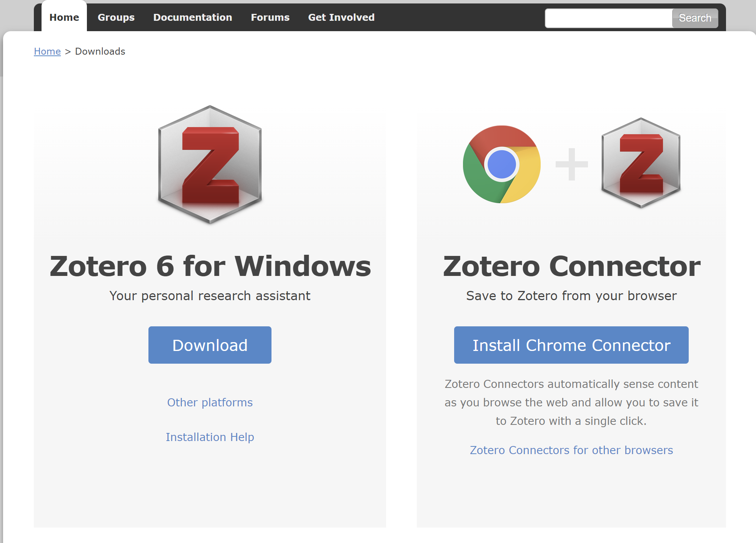Follow the Zotero Connectors for other browsers link
The image size is (756, 543).
click(x=571, y=450)
